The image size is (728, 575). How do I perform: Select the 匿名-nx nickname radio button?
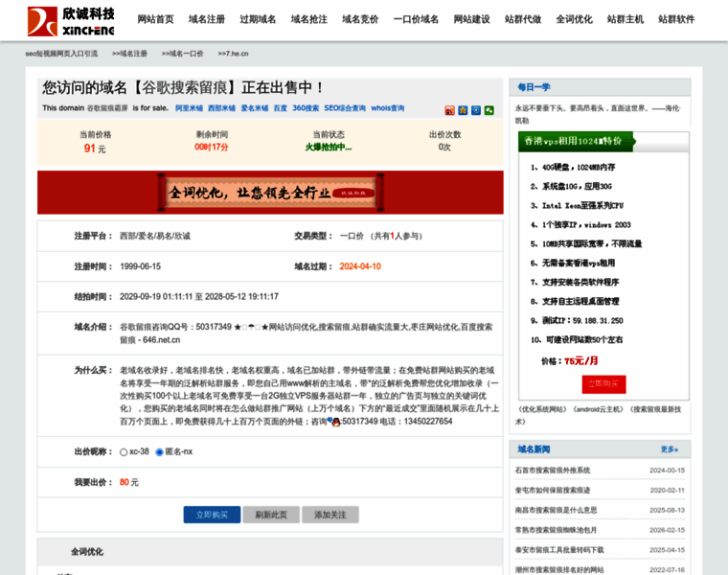pos(159,451)
